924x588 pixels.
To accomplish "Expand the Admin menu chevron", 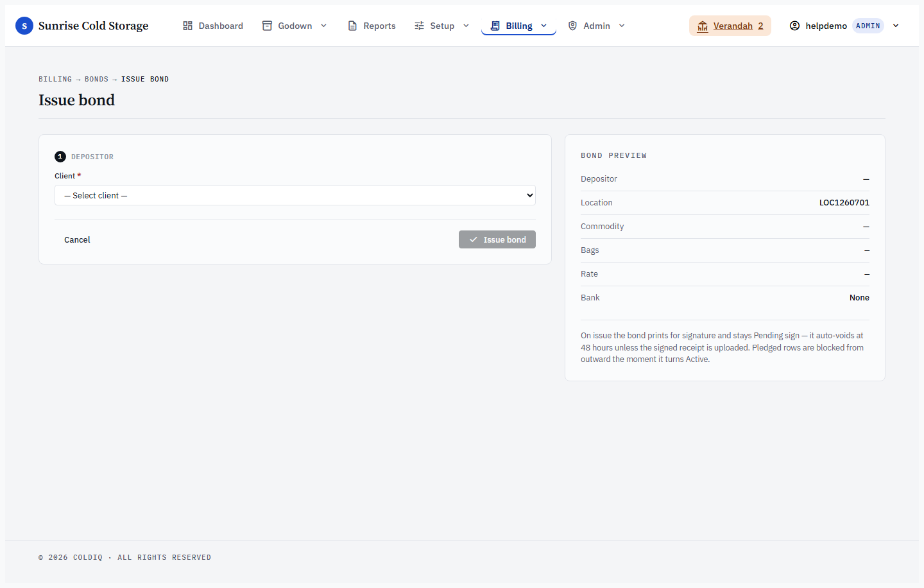I will point(621,26).
